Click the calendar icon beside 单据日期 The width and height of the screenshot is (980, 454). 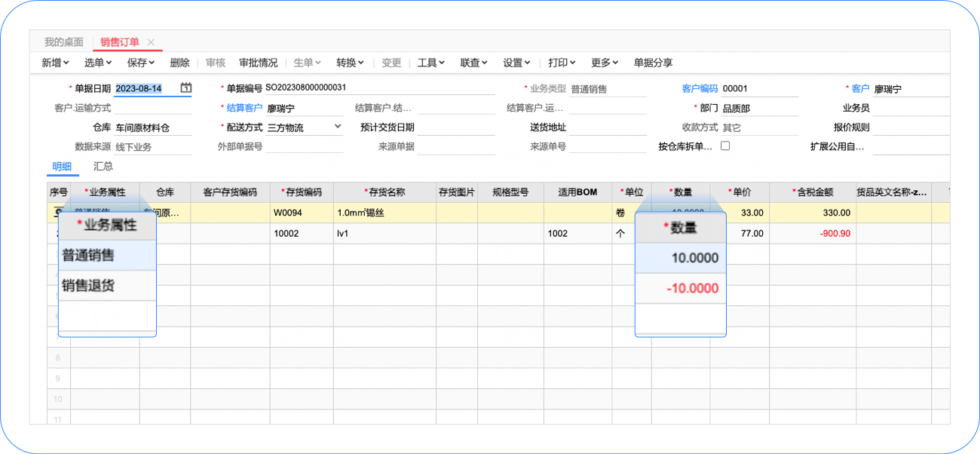click(x=185, y=88)
